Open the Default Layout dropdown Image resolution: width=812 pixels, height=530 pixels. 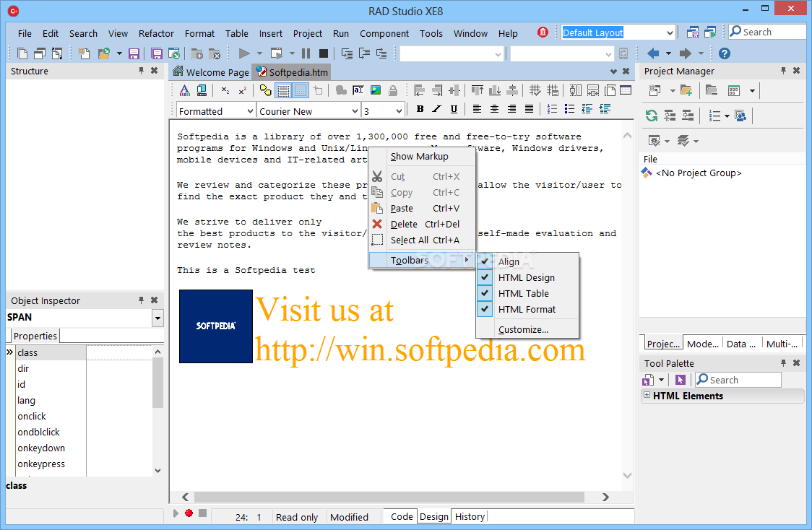[x=670, y=32]
